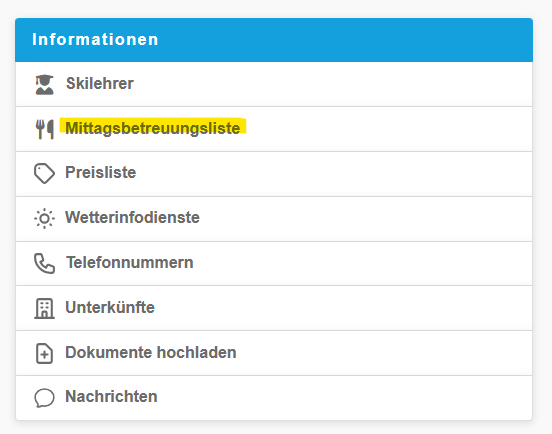Click the sun weather icon
Screen dimensions: 552x434
pyautogui.click(x=44, y=219)
